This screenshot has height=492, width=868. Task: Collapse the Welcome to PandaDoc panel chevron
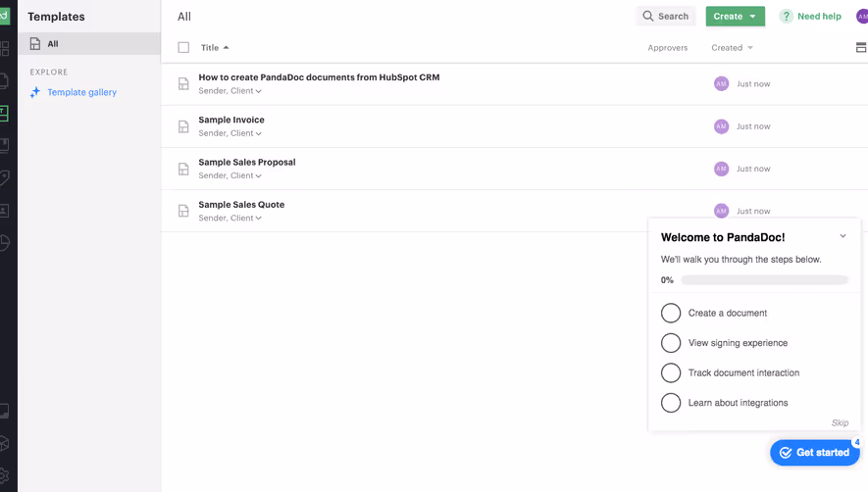coord(842,236)
